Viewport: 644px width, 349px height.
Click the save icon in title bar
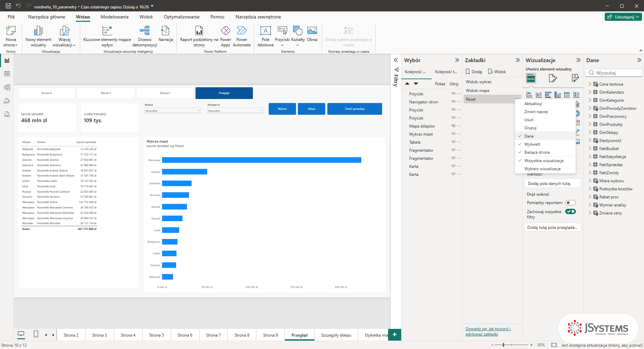8,6
